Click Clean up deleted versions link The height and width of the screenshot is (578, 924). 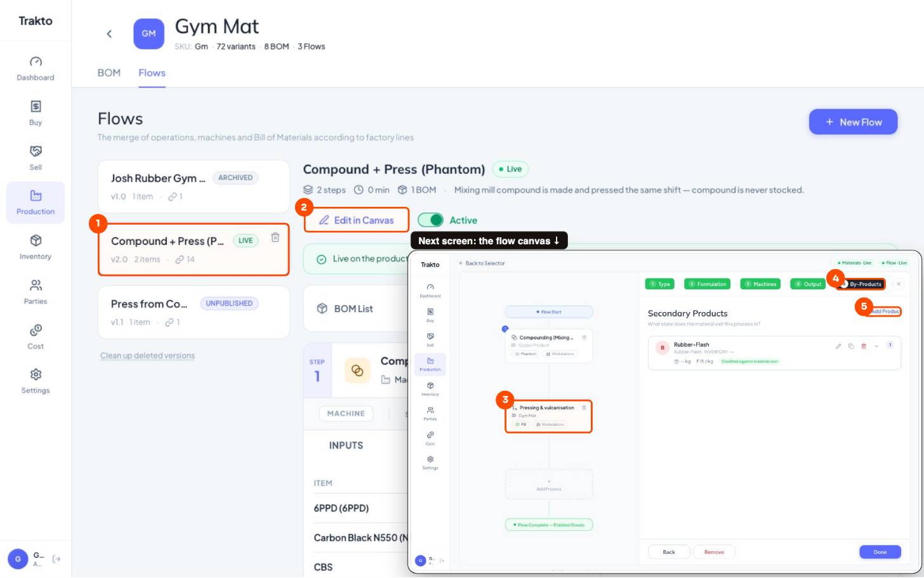coord(147,356)
